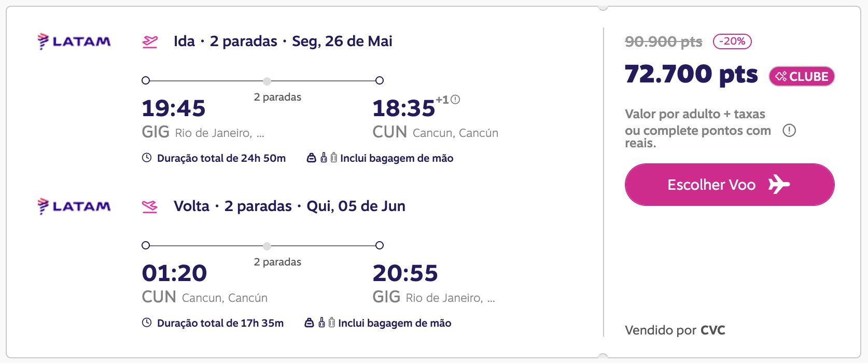Screen dimensions: 868x363
Task: Click the info icon beside complete pontos com reais
Action: 789,131
